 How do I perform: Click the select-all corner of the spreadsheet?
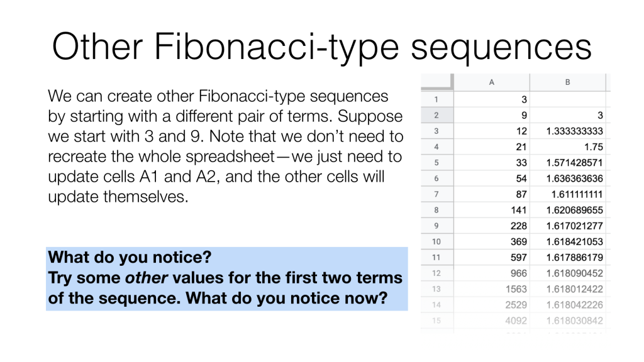437,82
